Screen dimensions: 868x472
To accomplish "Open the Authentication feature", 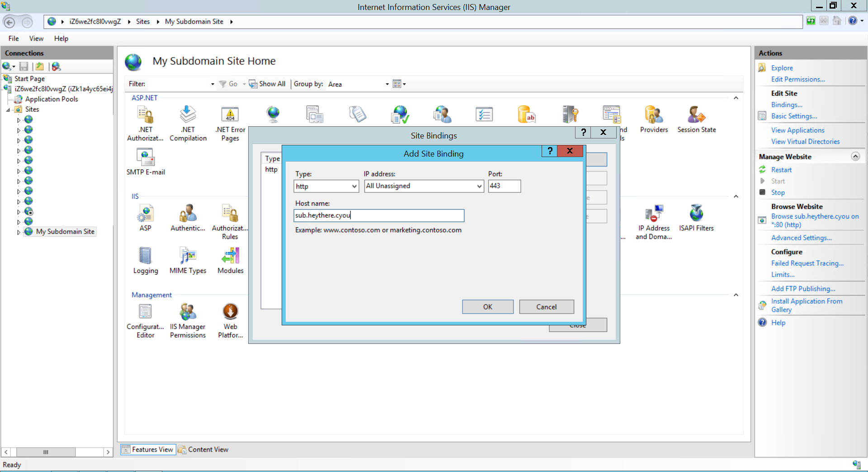I will [x=188, y=218].
